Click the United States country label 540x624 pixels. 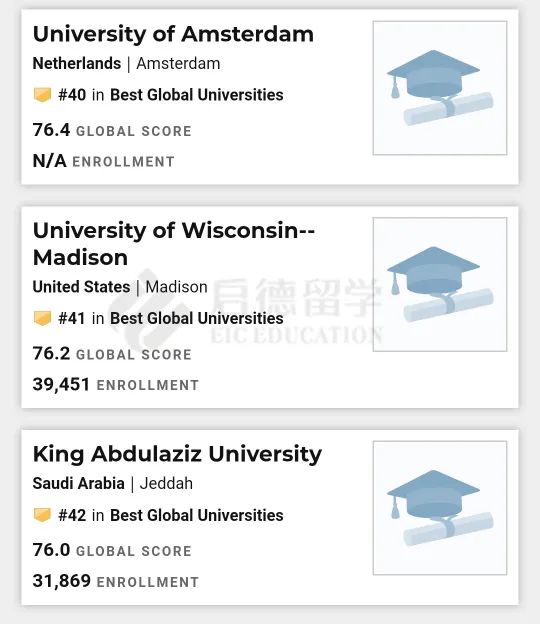tap(82, 287)
